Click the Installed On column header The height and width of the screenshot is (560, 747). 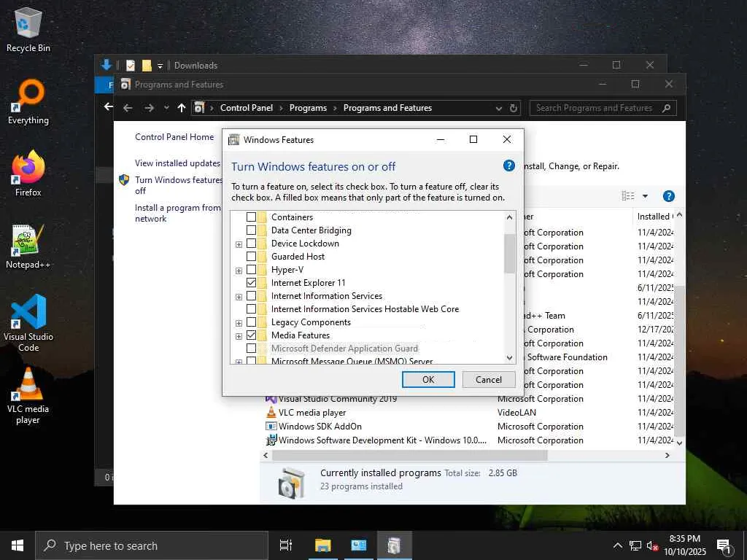tap(654, 216)
